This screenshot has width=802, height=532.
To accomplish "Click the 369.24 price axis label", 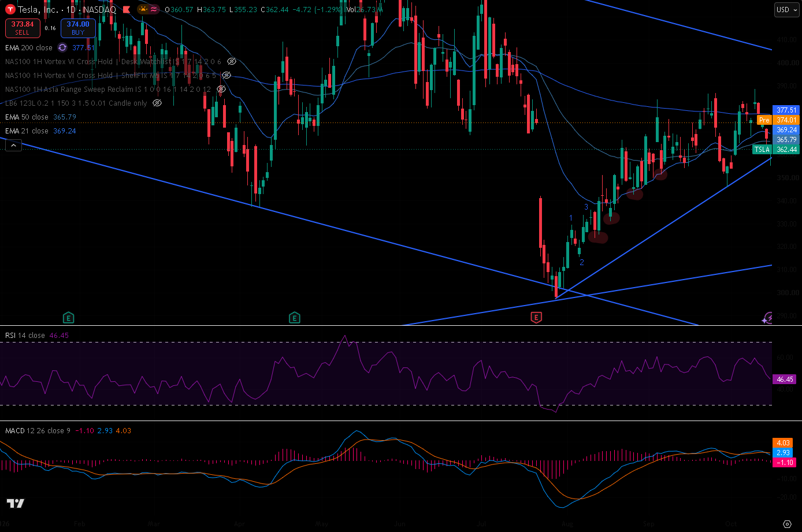I will (786, 130).
